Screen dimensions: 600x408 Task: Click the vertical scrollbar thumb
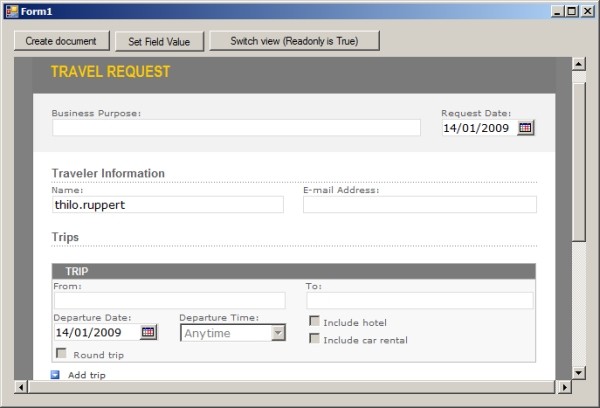[579, 162]
